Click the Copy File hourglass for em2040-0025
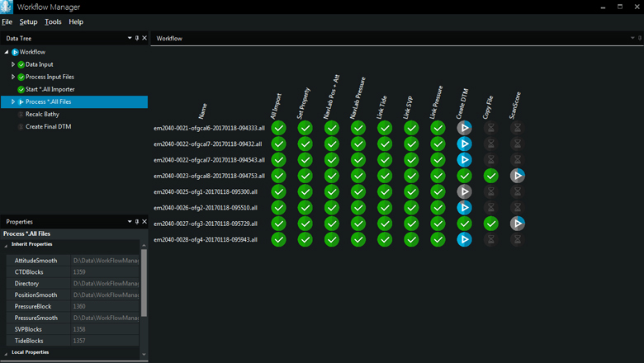The height and width of the screenshot is (363, 644). [490, 191]
